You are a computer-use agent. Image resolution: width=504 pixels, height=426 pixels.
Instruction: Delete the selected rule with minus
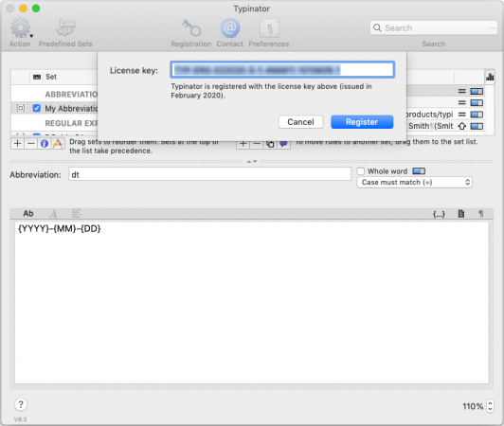point(257,144)
